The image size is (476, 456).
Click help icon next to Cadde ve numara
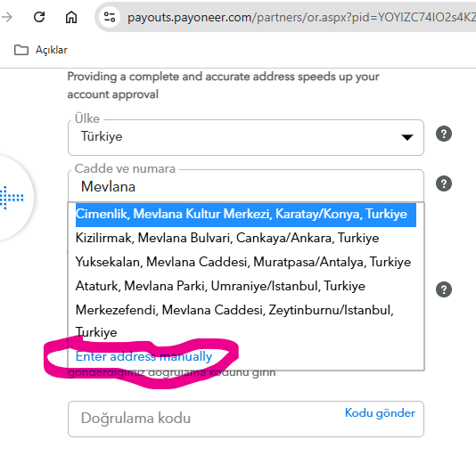click(444, 183)
